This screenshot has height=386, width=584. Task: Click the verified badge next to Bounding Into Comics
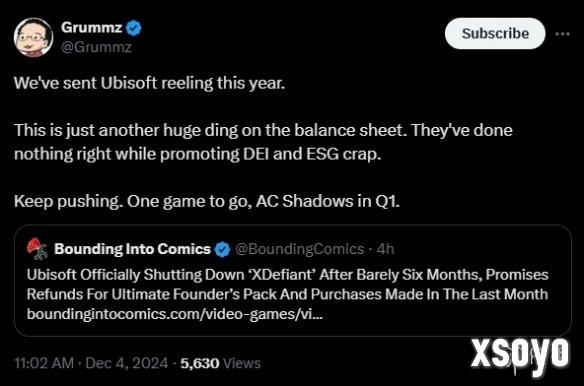click(222, 249)
